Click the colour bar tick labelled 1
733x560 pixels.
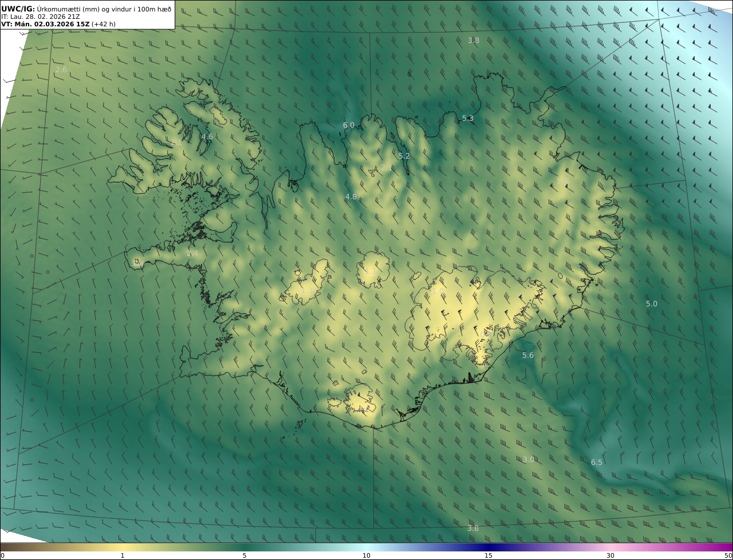click(123, 555)
